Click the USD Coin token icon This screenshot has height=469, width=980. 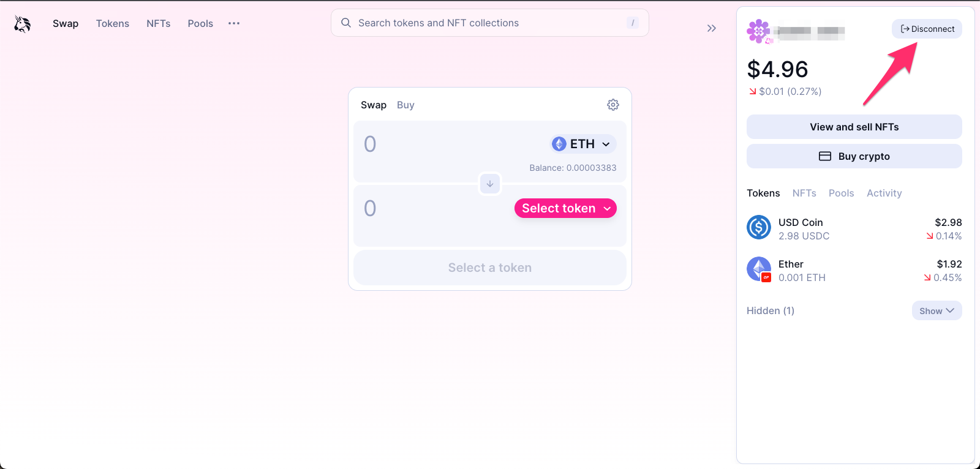pyautogui.click(x=759, y=227)
